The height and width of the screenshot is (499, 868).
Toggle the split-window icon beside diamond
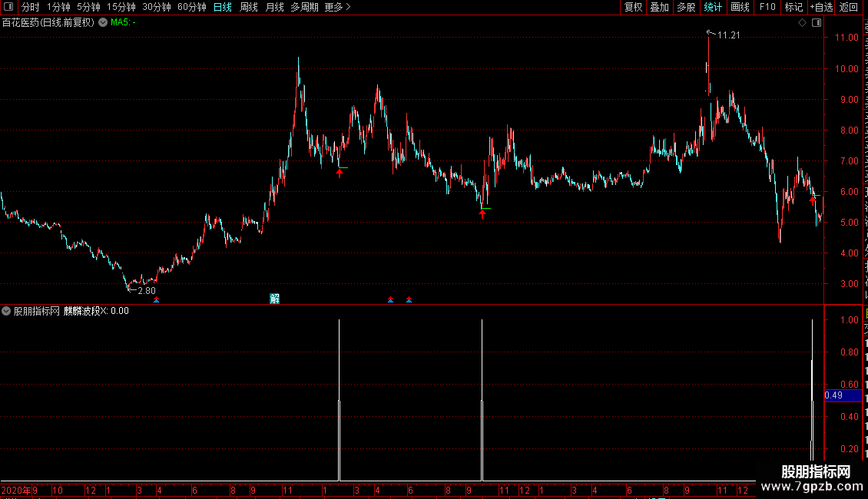817,23
